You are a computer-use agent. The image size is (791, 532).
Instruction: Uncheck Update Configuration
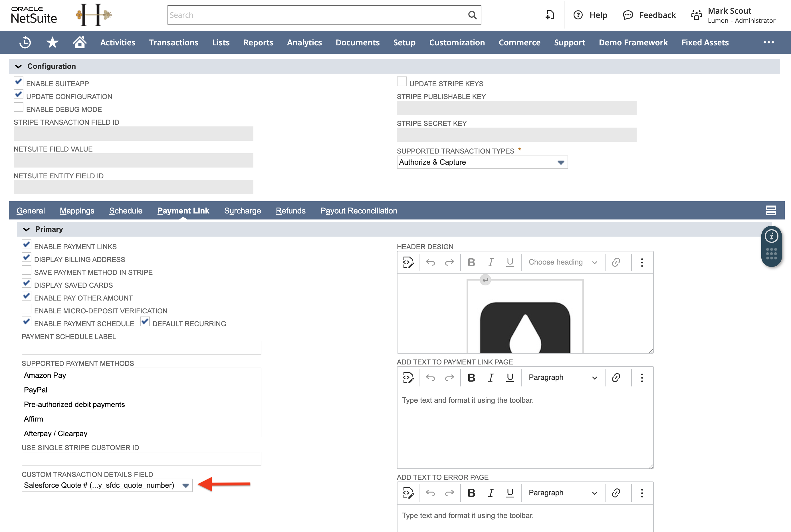(18, 94)
